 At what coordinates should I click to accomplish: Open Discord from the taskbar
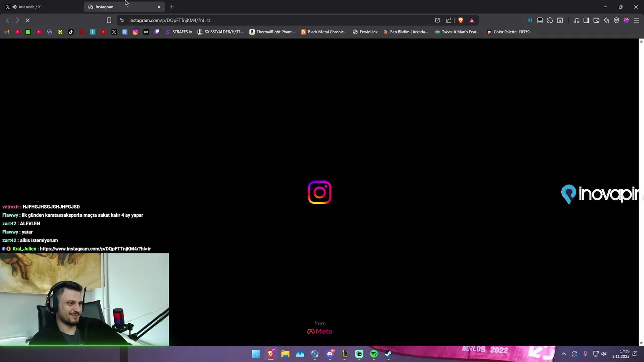330,354
